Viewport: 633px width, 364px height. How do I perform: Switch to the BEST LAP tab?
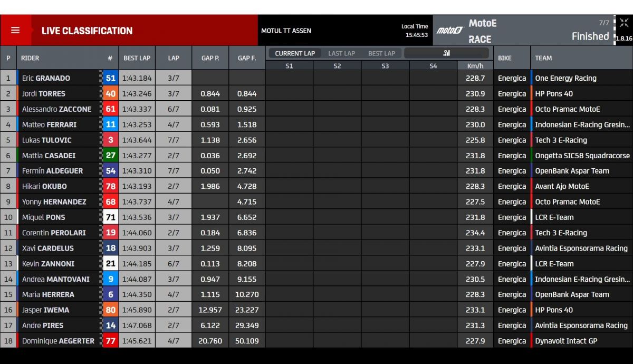pyautogui.click(x=381, y=53)
